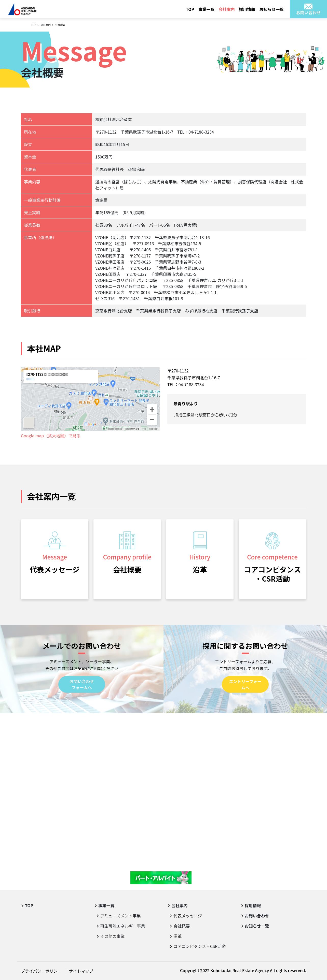This screenshot has width=327, height=980.
Task: Click ユニディ我孫子店 marker on map
Action: click(69, 406)
